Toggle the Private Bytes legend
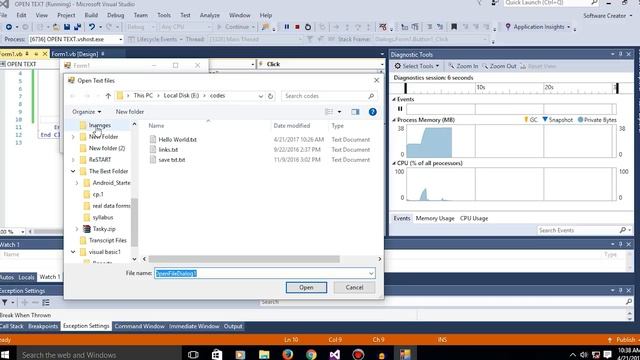Image resolution: width=640 pixels, height=360 pixels. 597,120
